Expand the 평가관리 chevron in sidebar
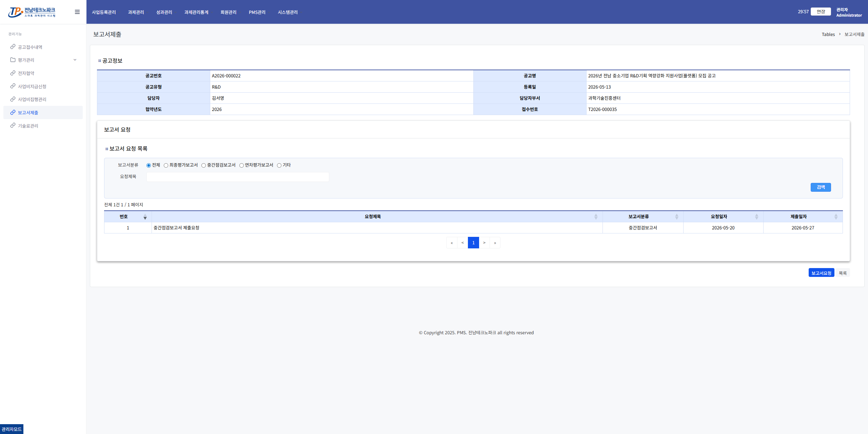 click(75, 60)
